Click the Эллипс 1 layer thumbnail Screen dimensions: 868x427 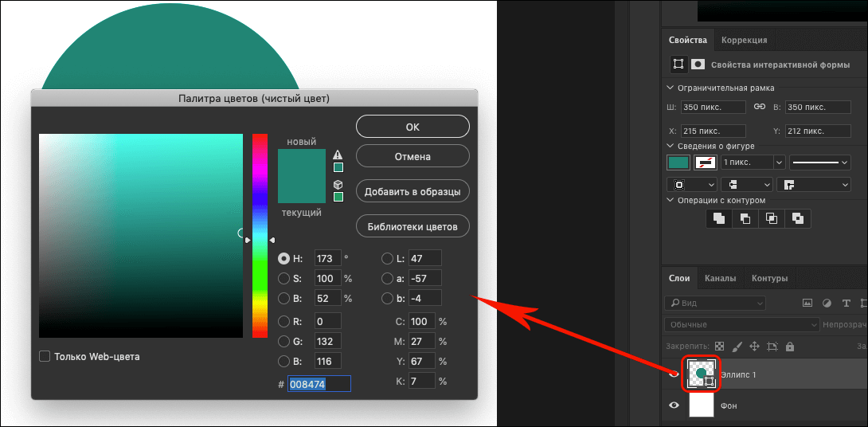[702, 374]
